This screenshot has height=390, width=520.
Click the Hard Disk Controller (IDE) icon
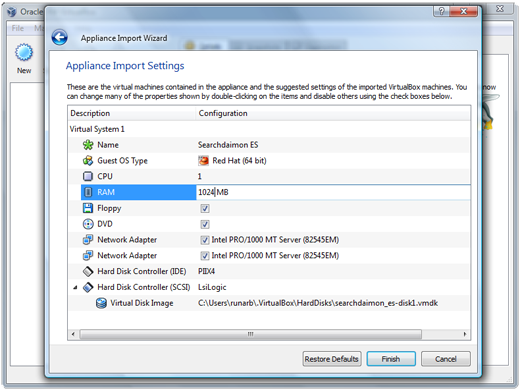click(x=88, y=271)
